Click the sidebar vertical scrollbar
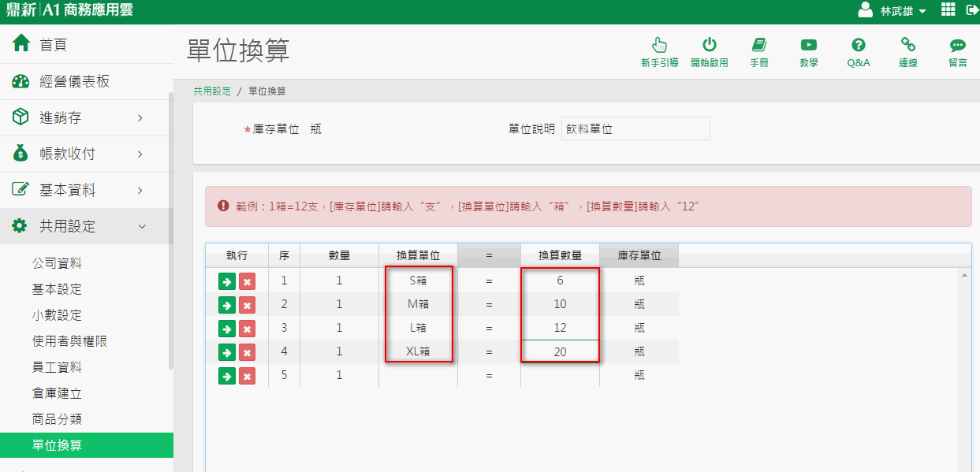 click(x=170, y=231)
